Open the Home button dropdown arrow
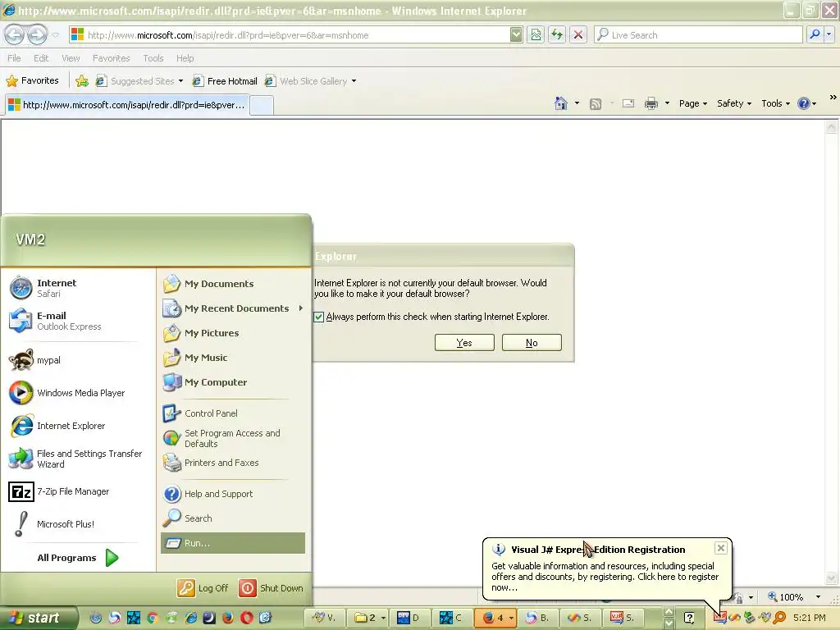Viewport: 840px width, 630px height. pos(577,103)
